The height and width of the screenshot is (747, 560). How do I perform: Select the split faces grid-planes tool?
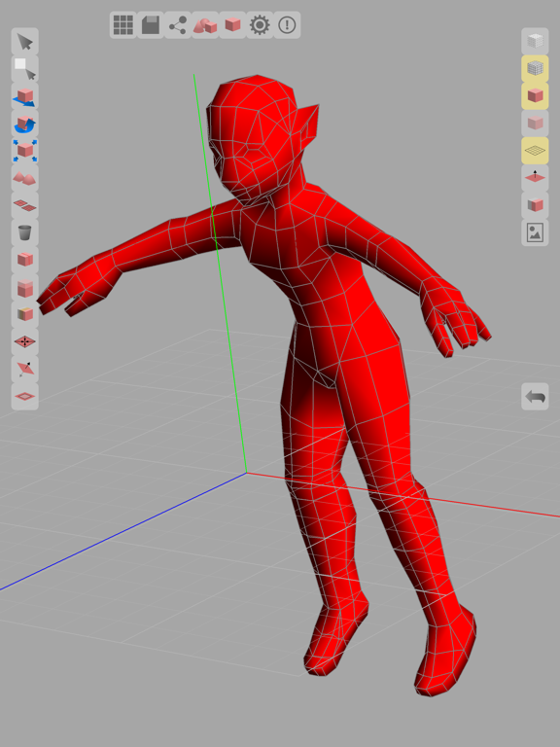[x=24, y=205]
